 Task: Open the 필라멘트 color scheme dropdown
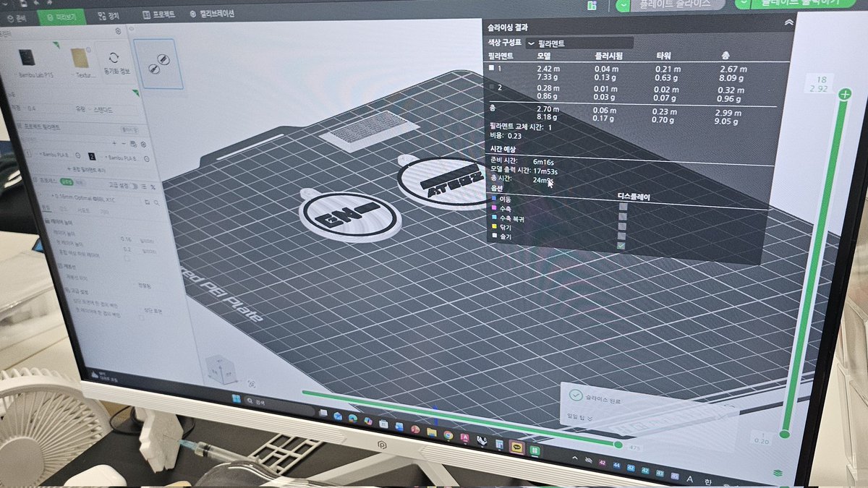click(x=580, y=43)
